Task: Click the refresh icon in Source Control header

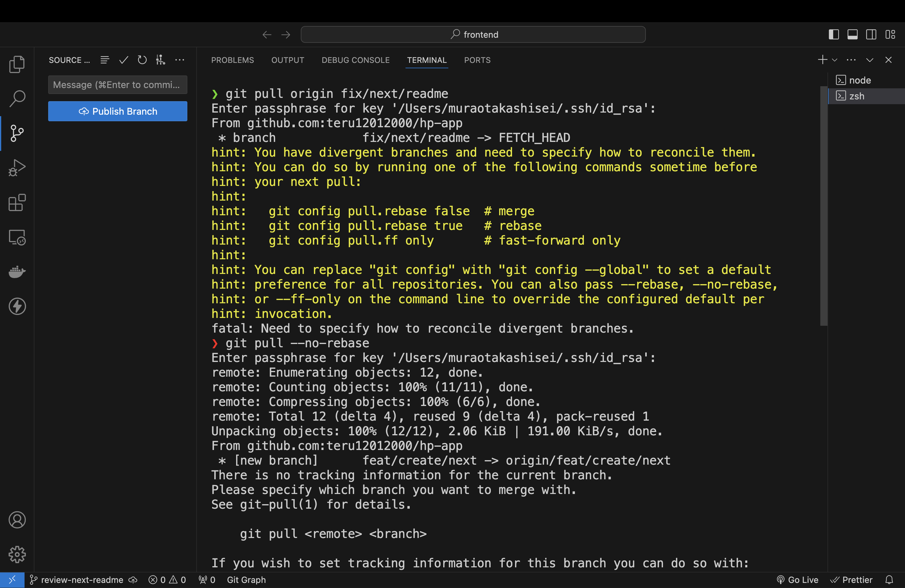Action: pos(142,60)
